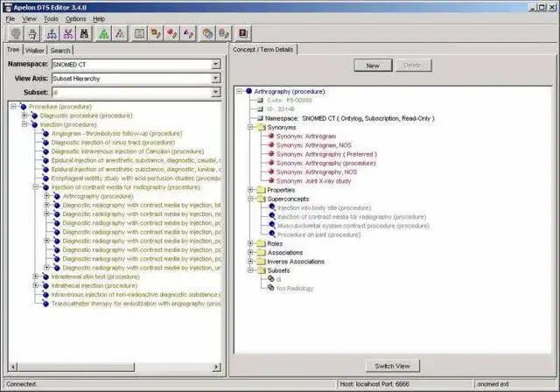Select Musculoskeletal system contrast procedure (procedure)
The image size is (560, 392).
pos(353,226)
